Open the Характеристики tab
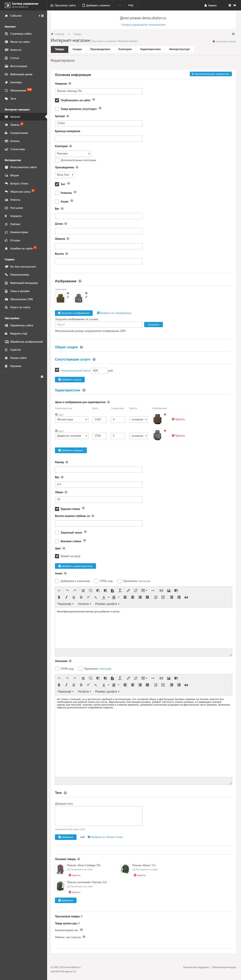Image resolution: width=241 pixels, height=980 pixels. point(150,49)
